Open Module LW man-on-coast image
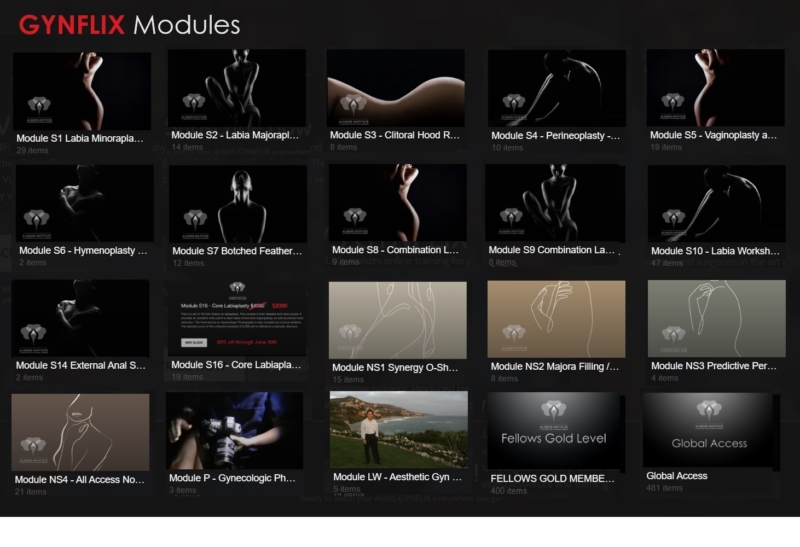This screenshot has width=800, height=547. (x=398, y=430)
